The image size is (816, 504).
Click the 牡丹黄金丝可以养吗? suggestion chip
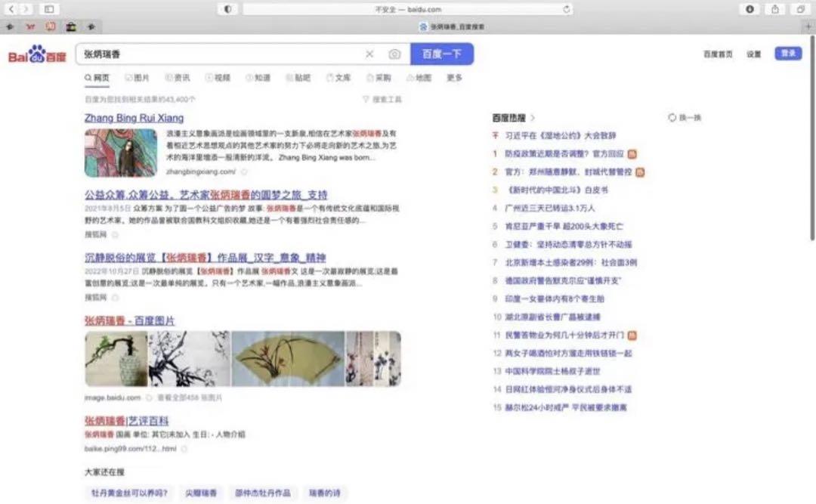(130, 493)
